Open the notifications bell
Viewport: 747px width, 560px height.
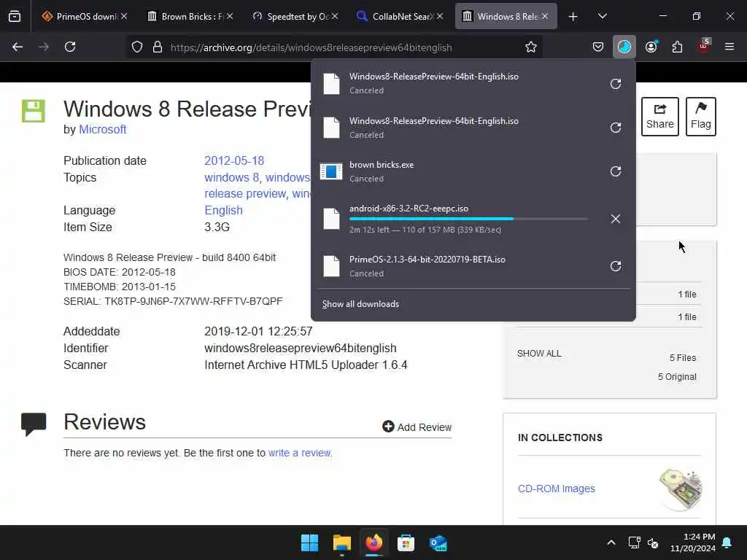coord(727,542)
